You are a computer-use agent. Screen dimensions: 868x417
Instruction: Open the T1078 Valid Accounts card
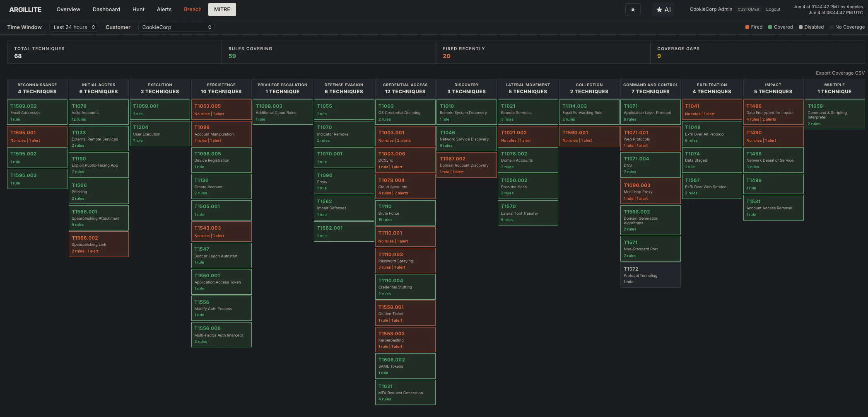tap(99, 112)
